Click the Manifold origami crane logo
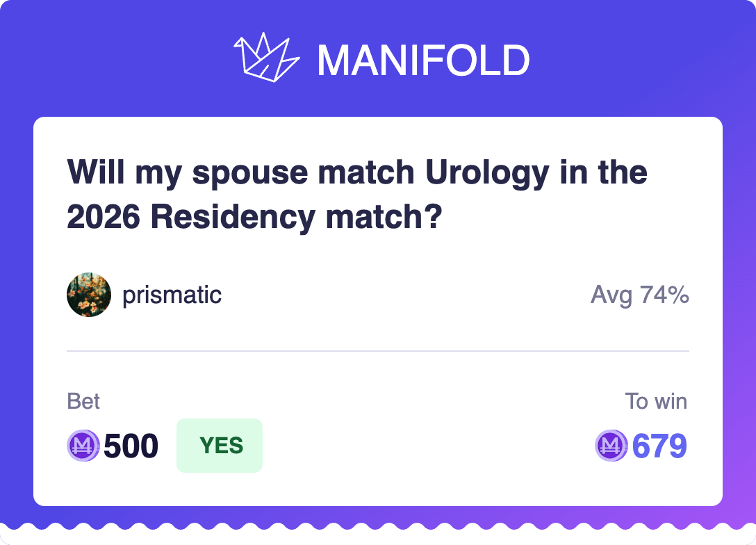Image resolution: width=756 pixels, height=545 pixels. coord(266,57)
